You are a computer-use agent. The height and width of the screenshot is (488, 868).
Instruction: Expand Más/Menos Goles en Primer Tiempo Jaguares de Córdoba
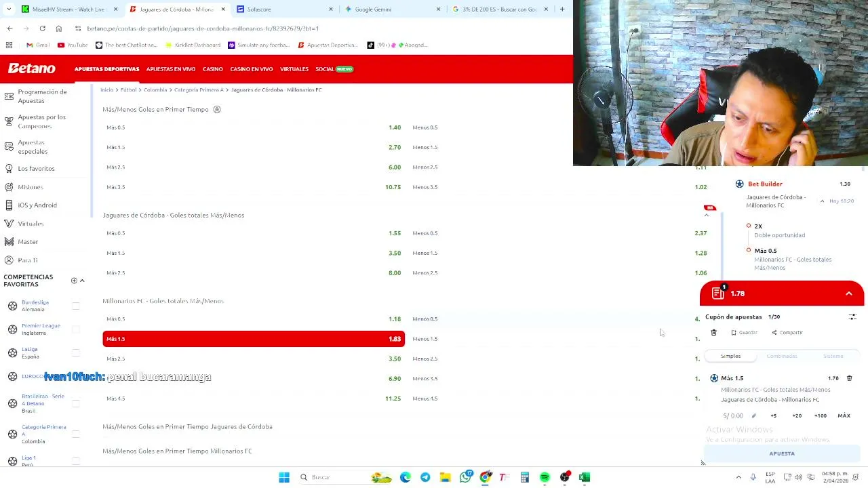pos(187,426)
